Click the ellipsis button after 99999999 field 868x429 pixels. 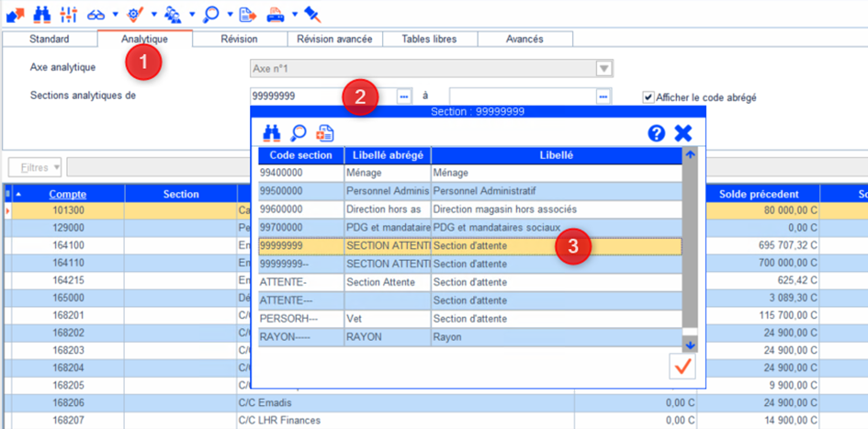[x=403, y=96]
